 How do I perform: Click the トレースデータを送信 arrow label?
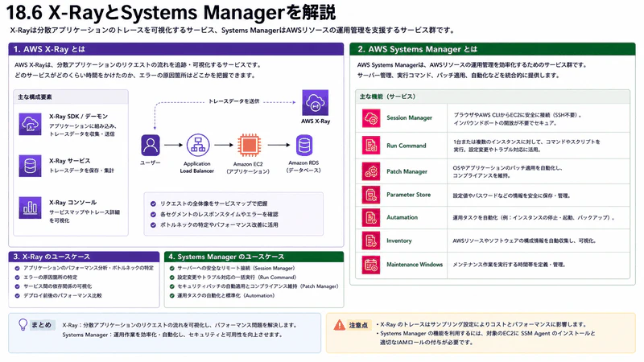tap(233, 101)
